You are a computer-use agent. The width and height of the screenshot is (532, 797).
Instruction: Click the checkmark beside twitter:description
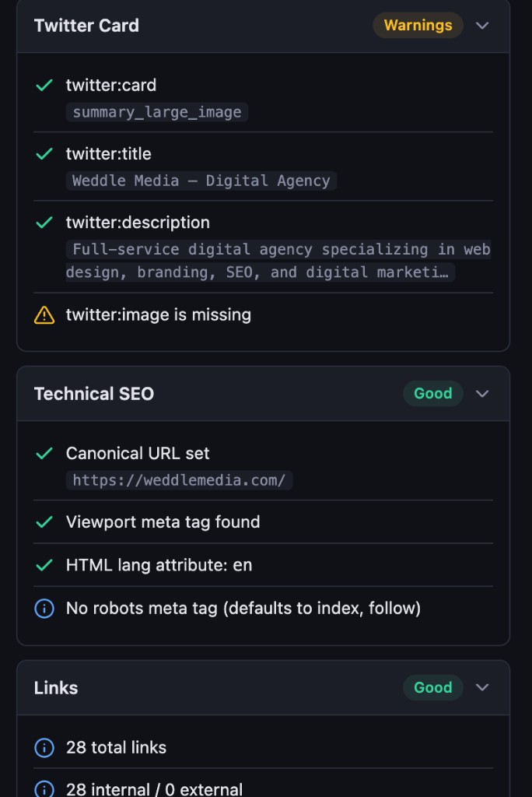[x=44, y=223]
